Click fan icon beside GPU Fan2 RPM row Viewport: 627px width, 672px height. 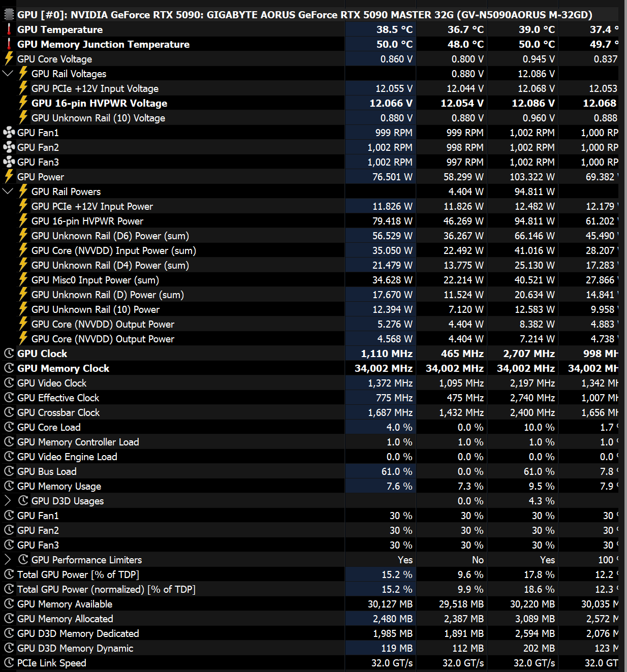pos(9,147)
